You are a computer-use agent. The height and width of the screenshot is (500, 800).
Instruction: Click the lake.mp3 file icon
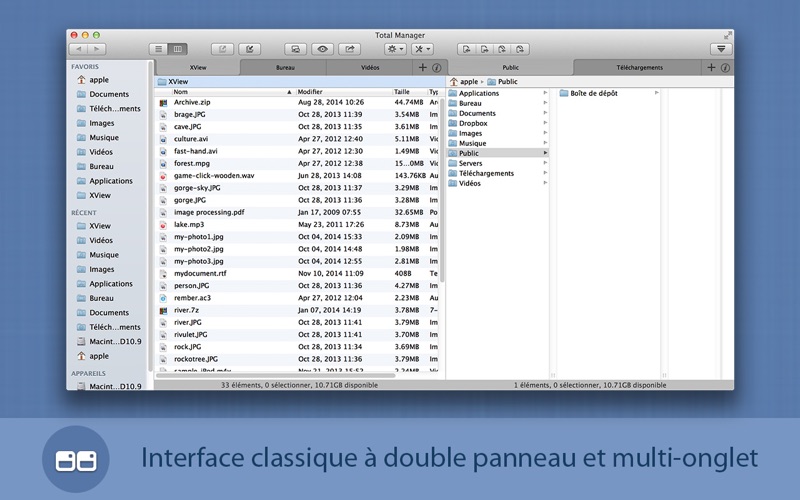(163, 225)
